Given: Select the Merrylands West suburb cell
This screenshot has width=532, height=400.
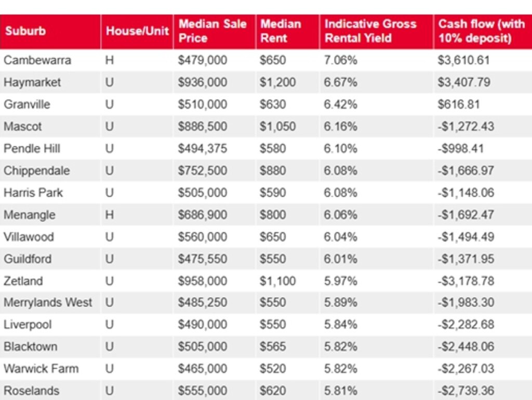Looking at the screenshot, I should tap(48, 303).
